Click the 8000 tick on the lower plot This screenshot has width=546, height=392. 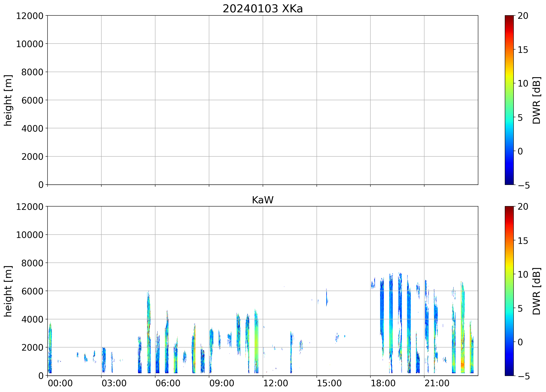click(x=32, y=263)
